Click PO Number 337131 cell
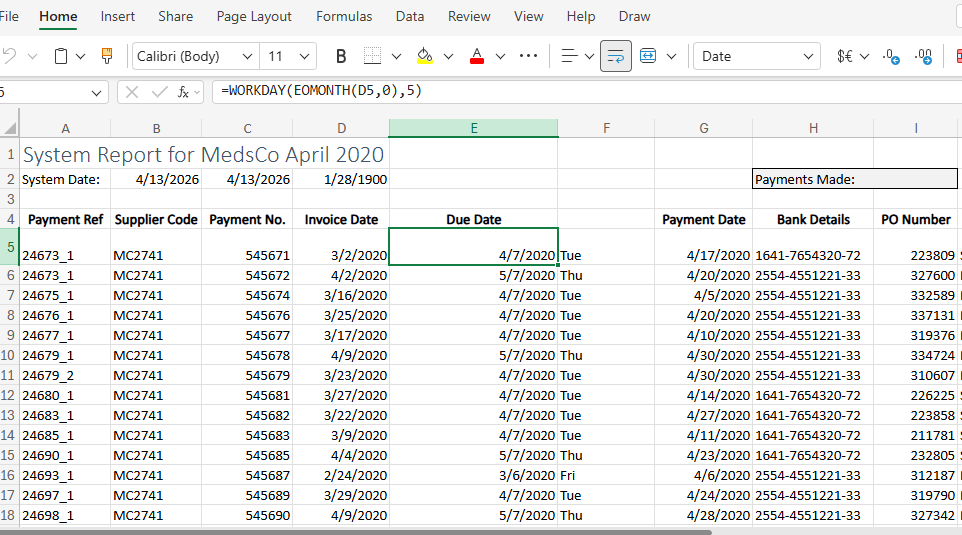 (916, 315)
